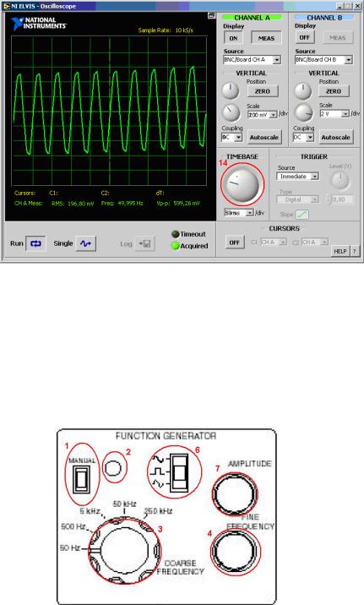Toggle the Channel A display ON button
This screenshot has height=605, width=364.
point(233,38)
